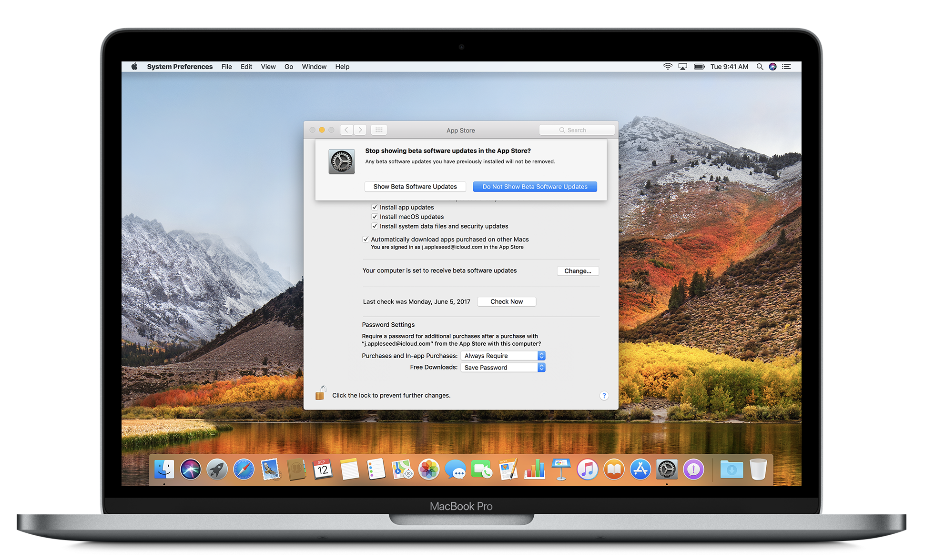Open Notification Center in menu bar
The image size is (935, 560).
pos(786,67)
